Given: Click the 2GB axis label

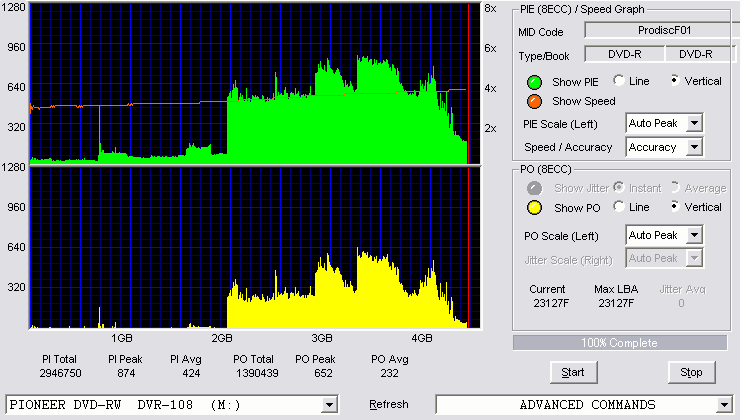Looking at the screenshot, I should tap(221, 338).
